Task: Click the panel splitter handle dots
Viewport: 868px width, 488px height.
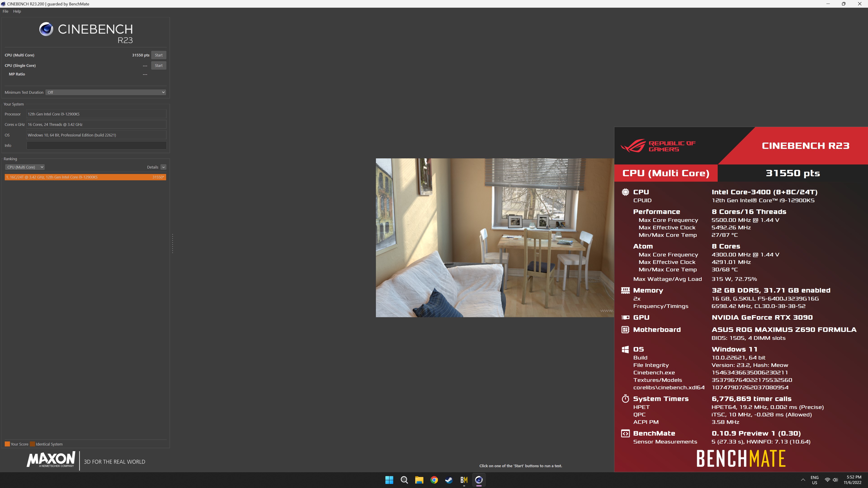Action: click(x=172, y=244)
